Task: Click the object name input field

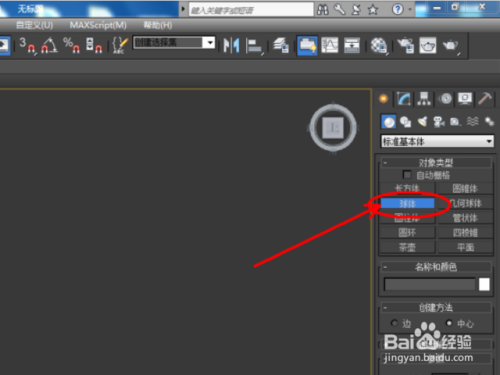Action: coord(430,284)
